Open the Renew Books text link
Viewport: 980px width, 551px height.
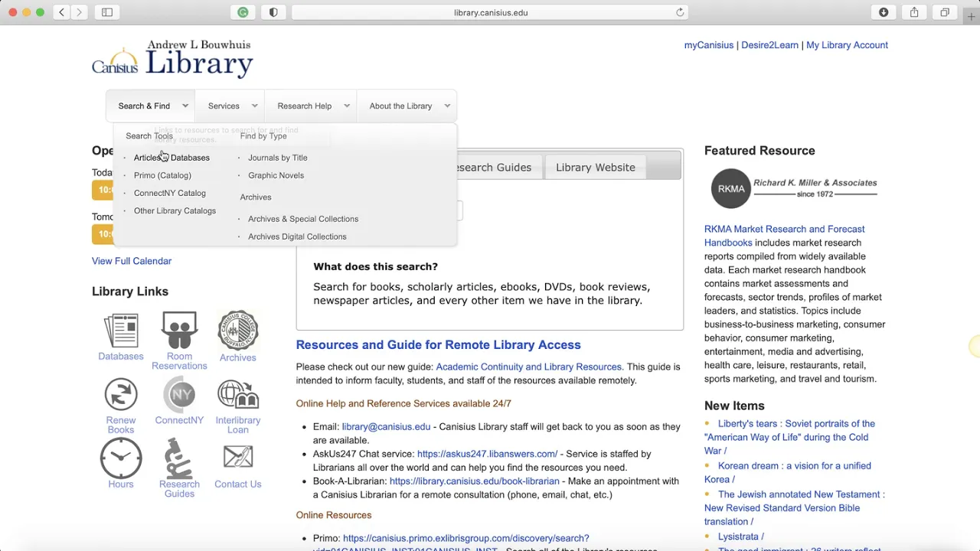pos(121,425)
